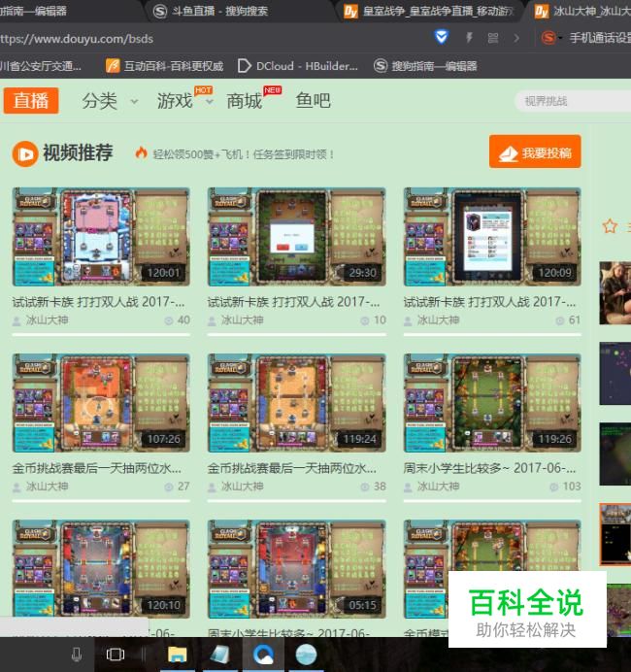Viewport: 631px width, 672px height.
Task: Open the 商城 store menu
Action: pyautogui.click(x=245, y=101)
